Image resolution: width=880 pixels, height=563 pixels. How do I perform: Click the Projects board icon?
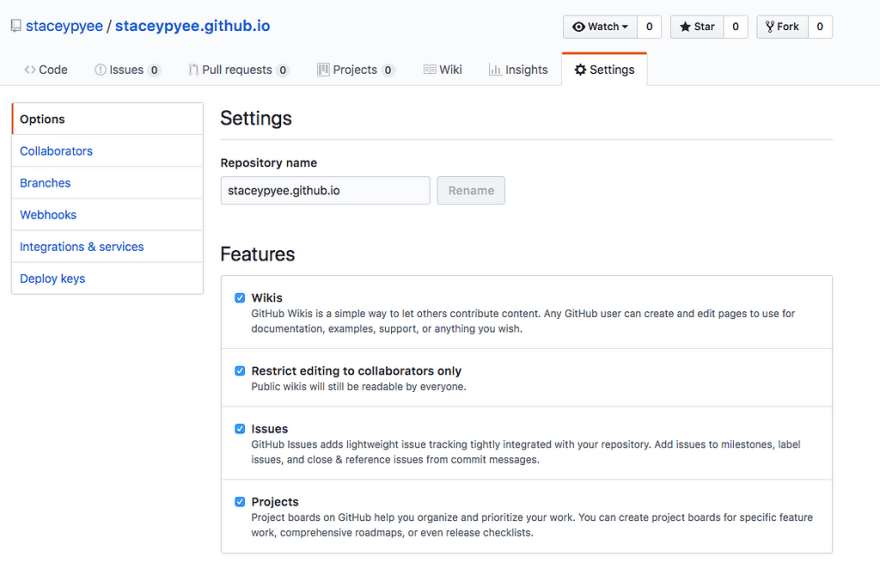(x=323, y=70)
